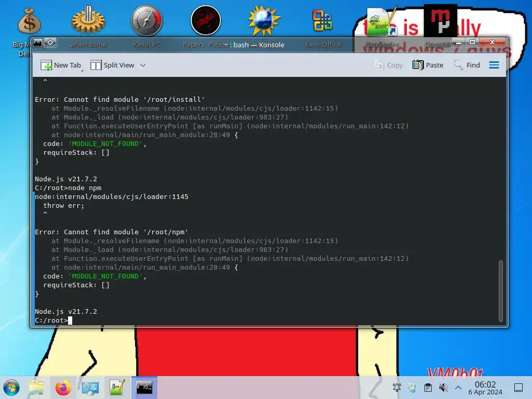Select the Konsole taskbar entry

[x=144, y=387]
